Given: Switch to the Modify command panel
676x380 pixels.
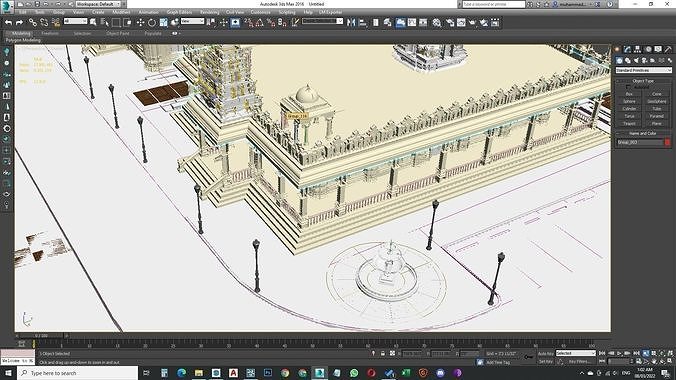Looking at the screenshot, I should (x=627, y=50).
